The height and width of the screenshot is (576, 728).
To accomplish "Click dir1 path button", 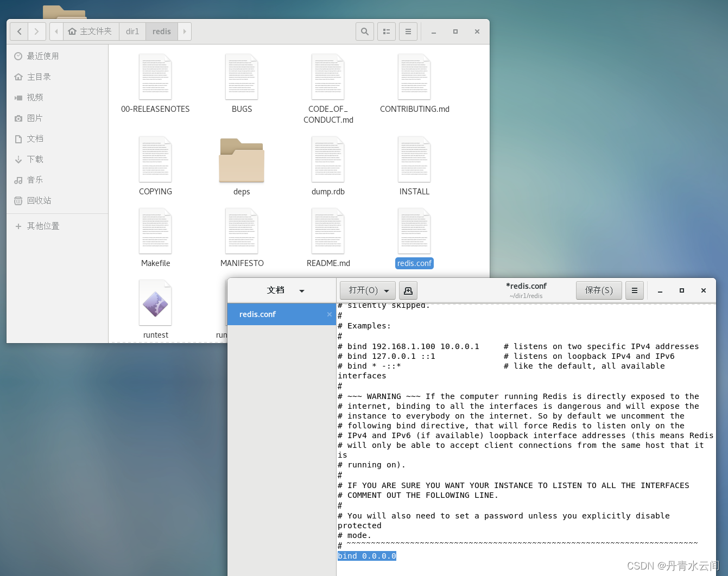I will (x=132, y=31).
